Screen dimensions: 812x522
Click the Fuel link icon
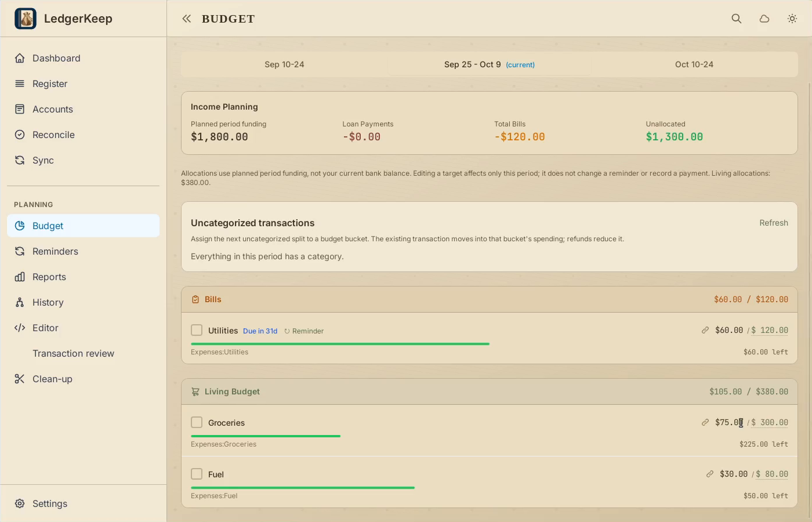coord(710,474)
